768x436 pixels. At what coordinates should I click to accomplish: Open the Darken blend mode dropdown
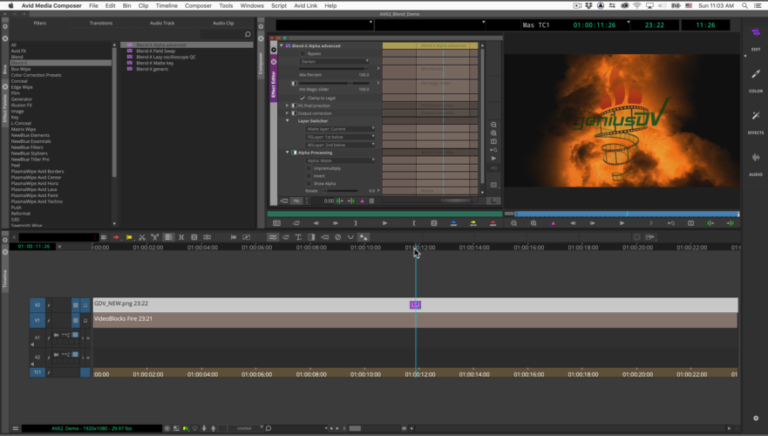tap(335, 61)
